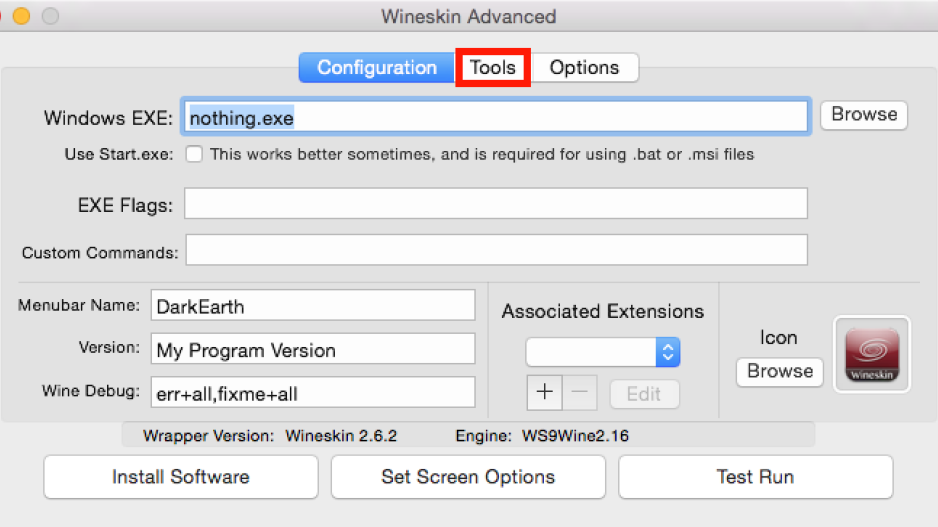Switch to the Tools tab
This screenshot has height=527, width=938.
[x=493, y=68]
